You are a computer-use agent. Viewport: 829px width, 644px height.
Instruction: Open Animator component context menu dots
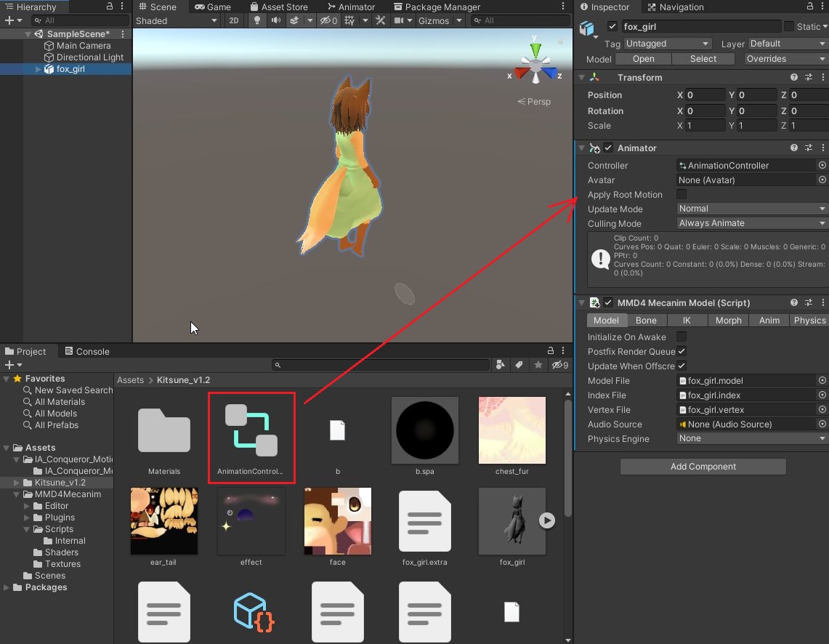click(822, 148)
